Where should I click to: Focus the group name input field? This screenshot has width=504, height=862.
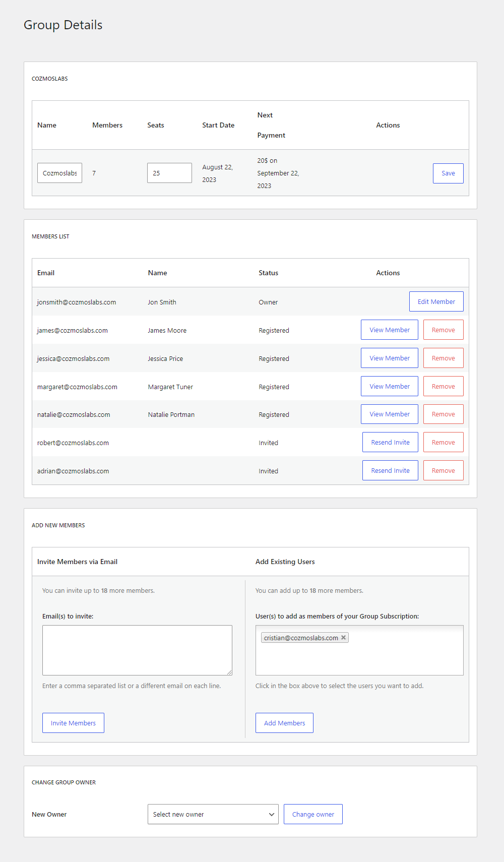click(59, 173)
